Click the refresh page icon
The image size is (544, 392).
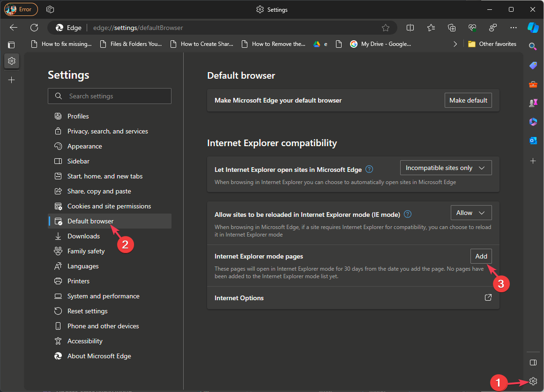coord(34,28)
